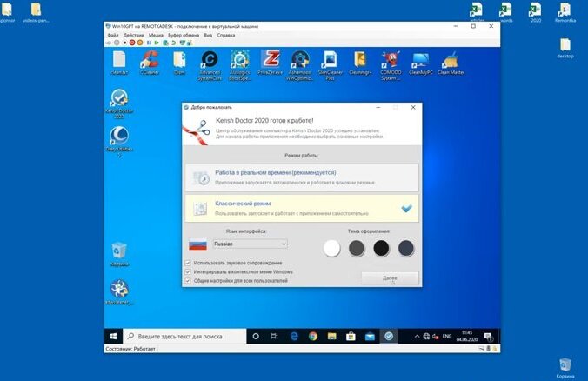Pause the virtual machine from toolbar

(x=149, y=43)
